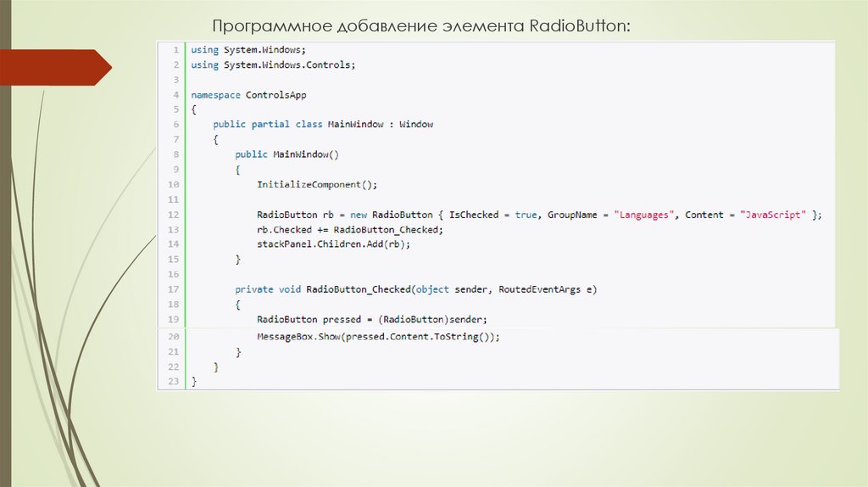Click line number 1 in the gutter
The image size is (868, 487).
[176, 50]
